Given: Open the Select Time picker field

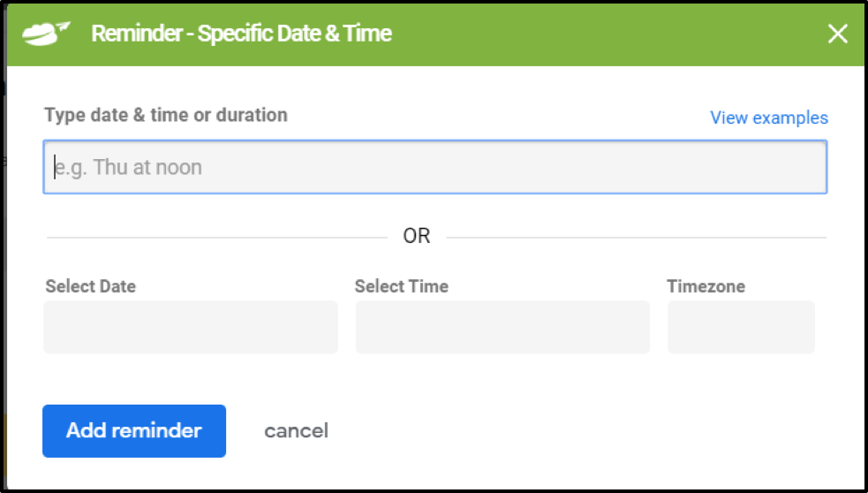Looking at the screenshot, I should [x=502, y=327].
